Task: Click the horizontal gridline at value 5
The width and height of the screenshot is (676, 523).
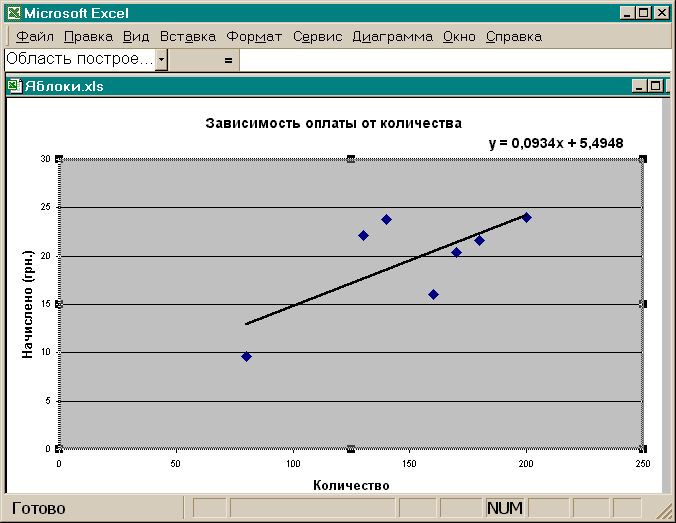Action: (x=351, y=401)
